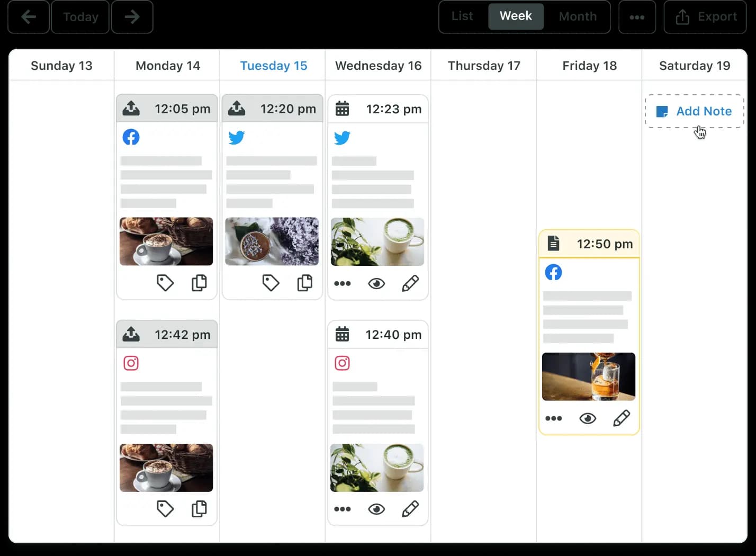
Task: Click the calendar icon on Wednesday's 12:23 post
Action: (x=343, y=108)
